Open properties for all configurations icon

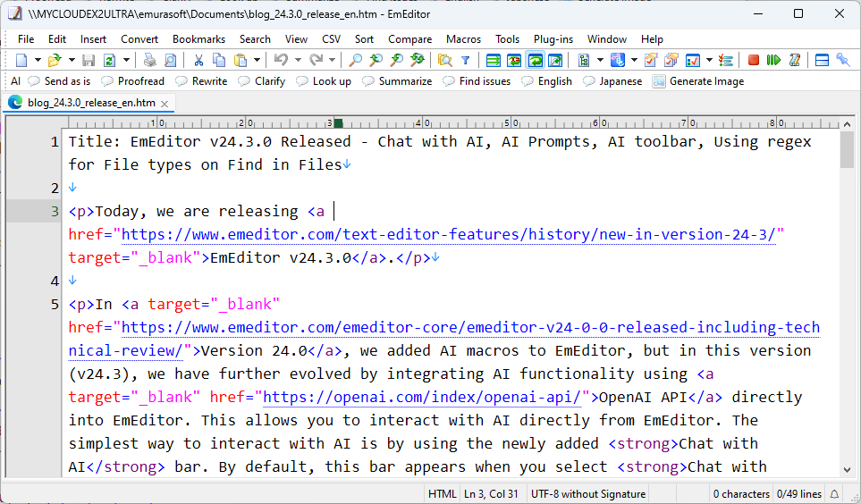coord(671,60)
